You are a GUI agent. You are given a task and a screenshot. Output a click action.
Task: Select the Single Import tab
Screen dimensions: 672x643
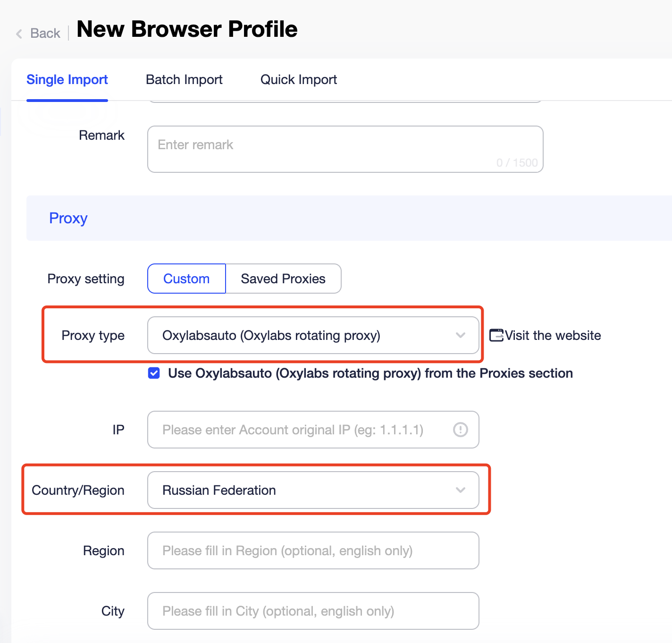[67, 79]
